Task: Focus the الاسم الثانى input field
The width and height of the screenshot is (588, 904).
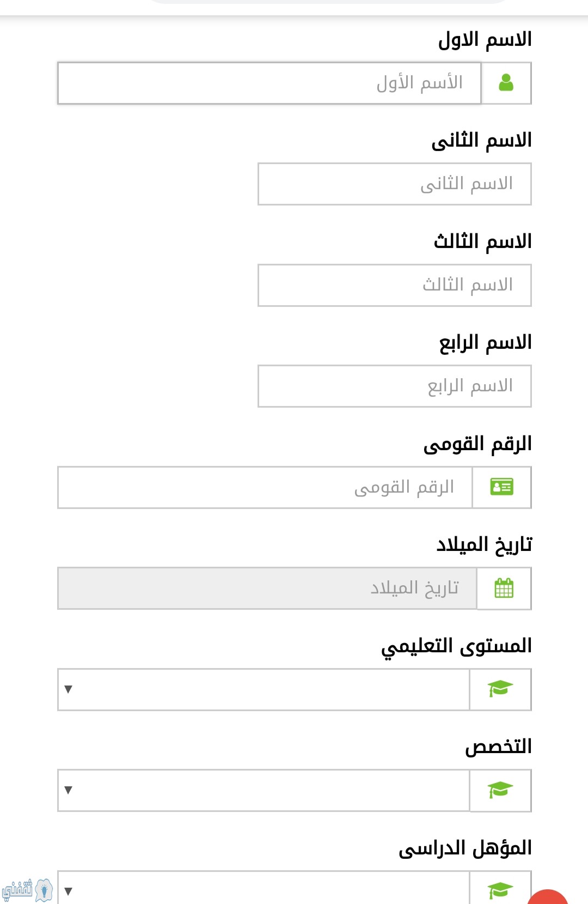Action: click(395, 184)
